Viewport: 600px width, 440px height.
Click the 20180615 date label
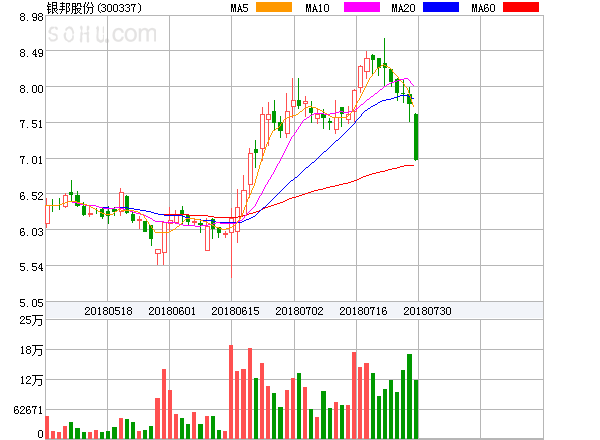coord(235,311)
